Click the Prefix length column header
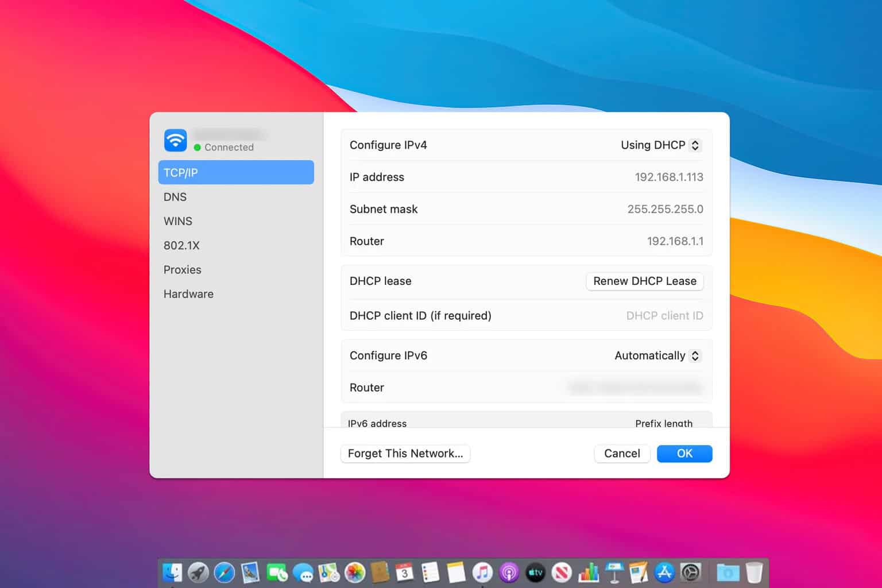The image size is (882, 588). (x=664, y=423)
